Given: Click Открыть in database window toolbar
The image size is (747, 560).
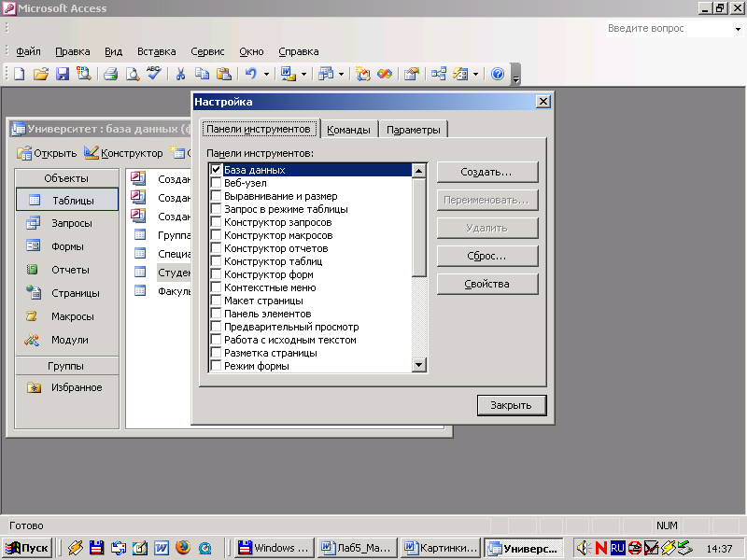Looking at the screenshot, I should [x=47, y=153].
